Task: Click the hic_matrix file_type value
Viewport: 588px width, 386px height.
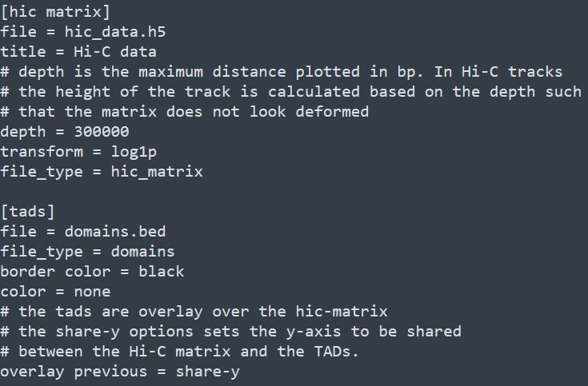Action: 157,172
